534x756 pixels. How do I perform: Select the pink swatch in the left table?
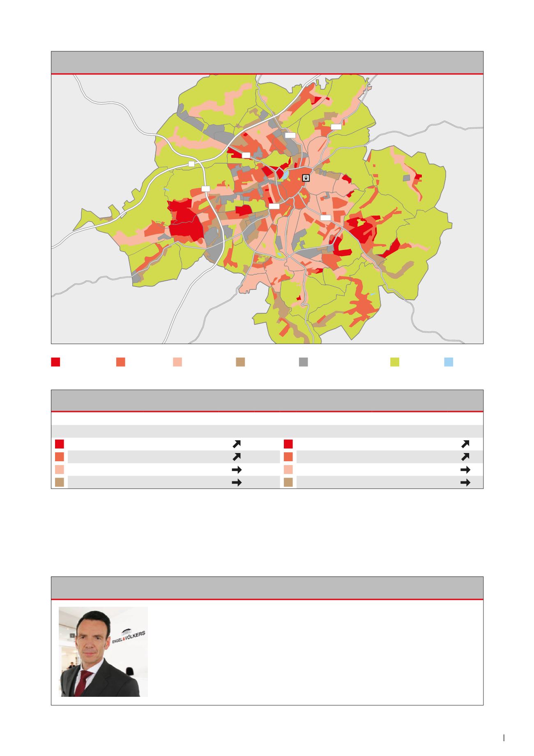pyautogui.click(x=60, y=469)
